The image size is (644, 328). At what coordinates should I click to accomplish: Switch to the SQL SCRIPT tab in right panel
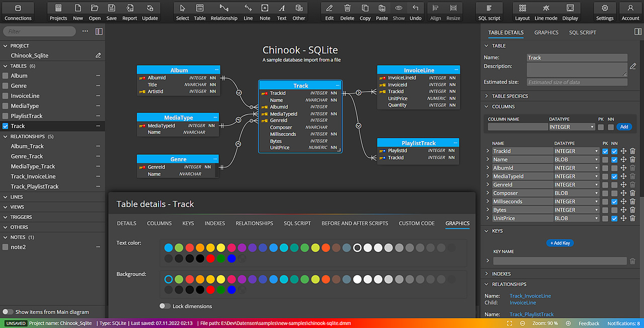point(583,32)
